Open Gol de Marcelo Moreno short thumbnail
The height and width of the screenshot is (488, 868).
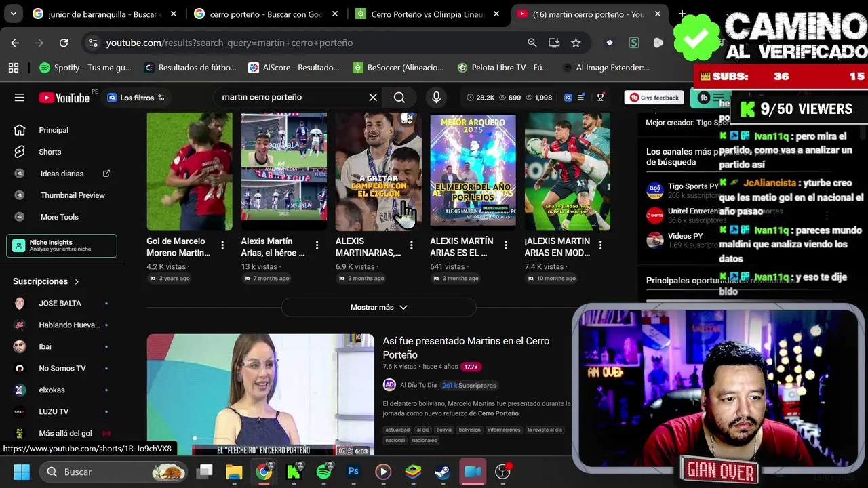(x=189, y=171)
